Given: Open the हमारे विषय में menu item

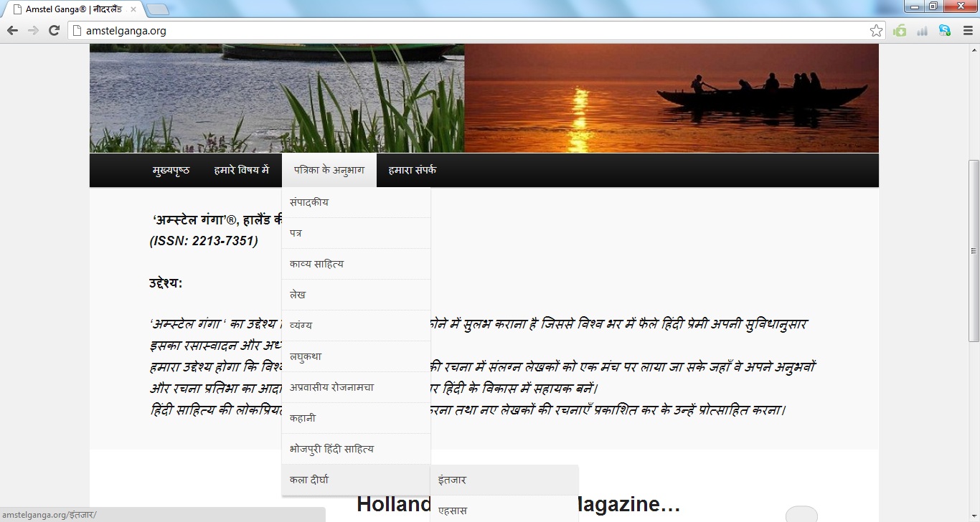Looking at the screenshot, I should [x=241, y=171].
